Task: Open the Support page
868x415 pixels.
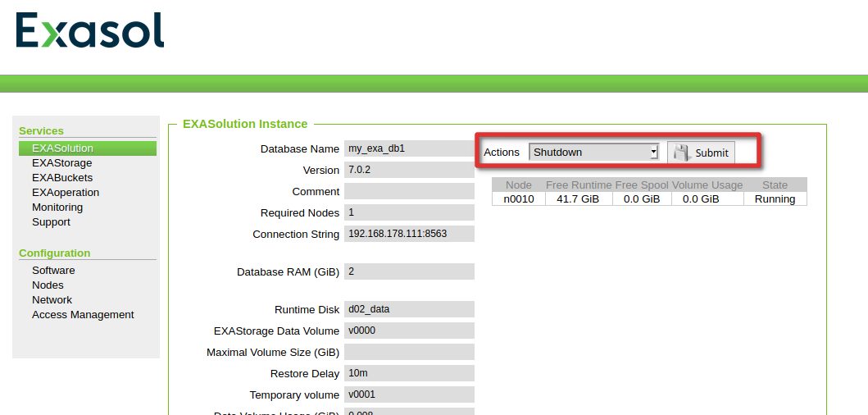Action: click(51, 222)
